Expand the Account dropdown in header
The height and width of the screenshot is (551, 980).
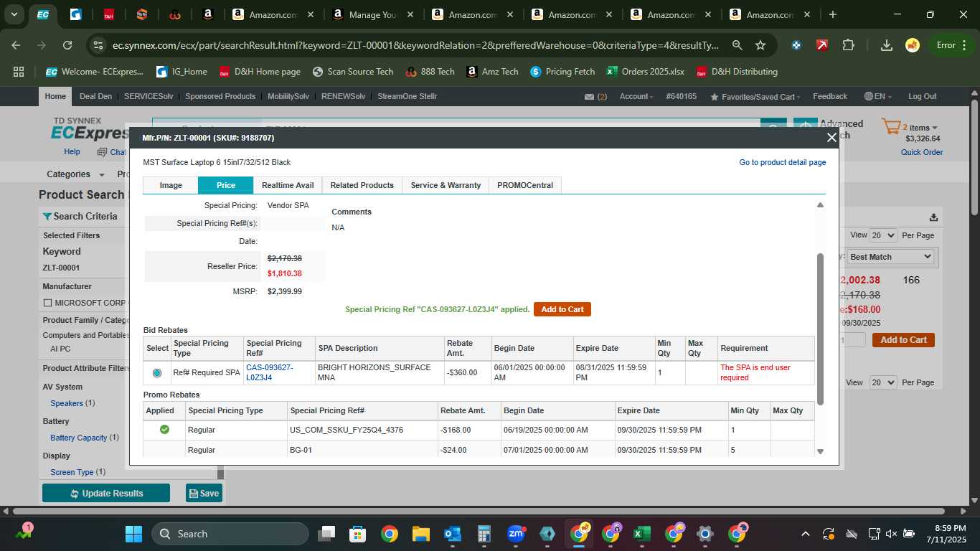[636, 97]
